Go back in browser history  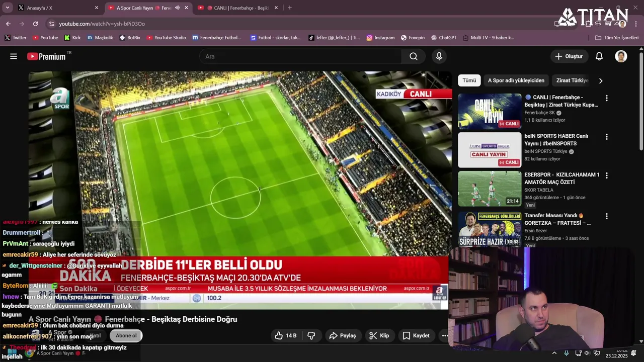coord(8,24)
